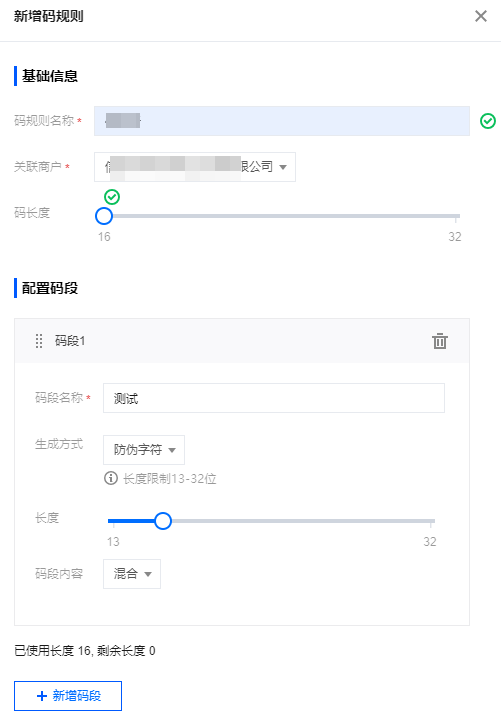This screenshot has width=501, height=727.
Task: Click the 长度 slider track at 13
Action: [x=111, y=521]
